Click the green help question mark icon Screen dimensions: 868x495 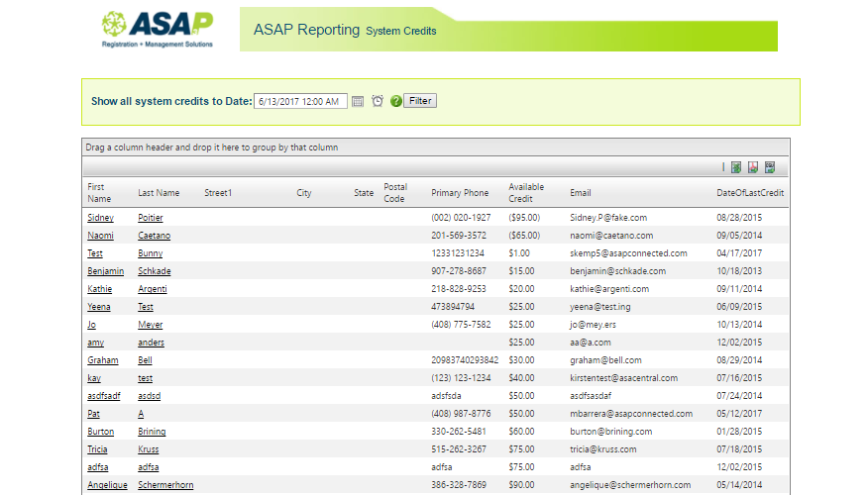point(395,101)
